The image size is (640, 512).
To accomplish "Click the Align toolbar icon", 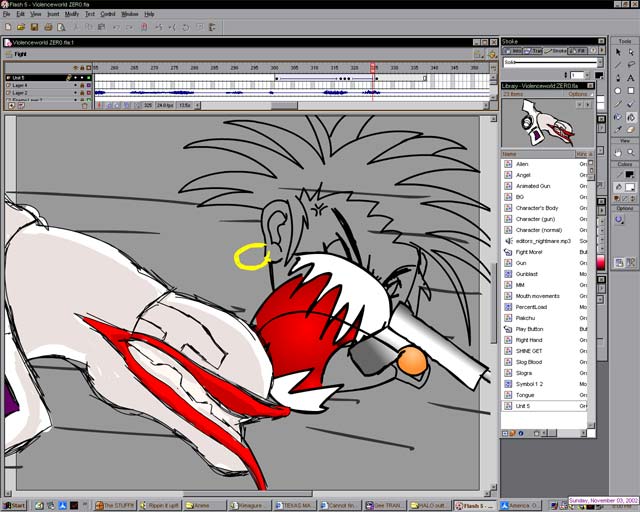I will (x=212, y=27).
